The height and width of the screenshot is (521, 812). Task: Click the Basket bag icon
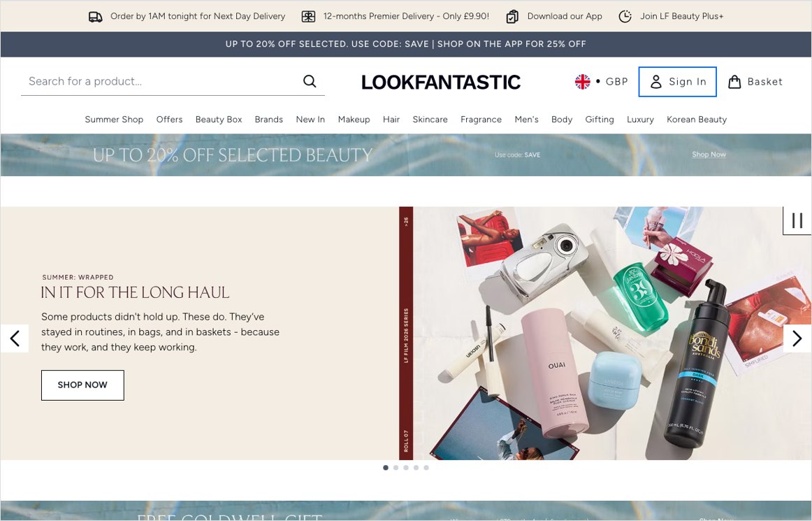734,81
